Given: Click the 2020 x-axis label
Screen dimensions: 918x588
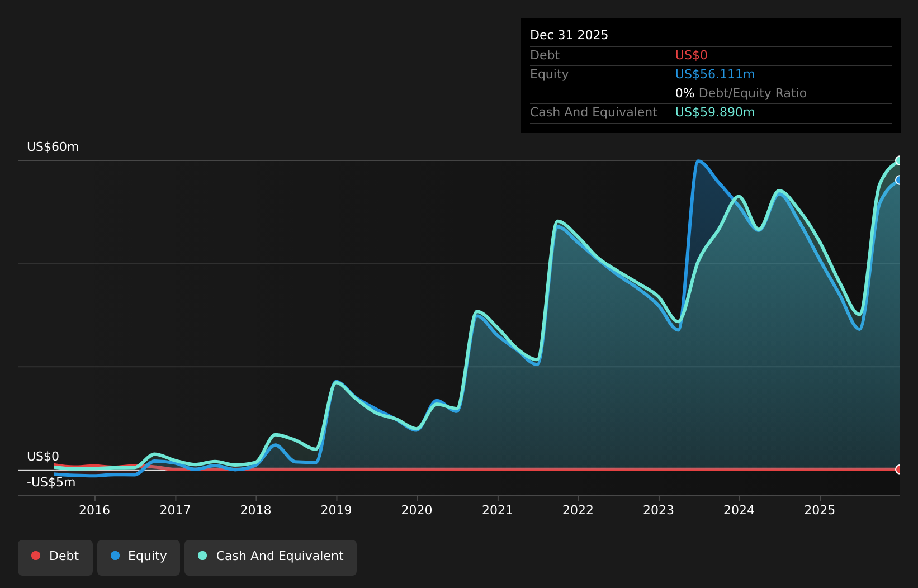Looking at the screenshot, I should point(417,510).
